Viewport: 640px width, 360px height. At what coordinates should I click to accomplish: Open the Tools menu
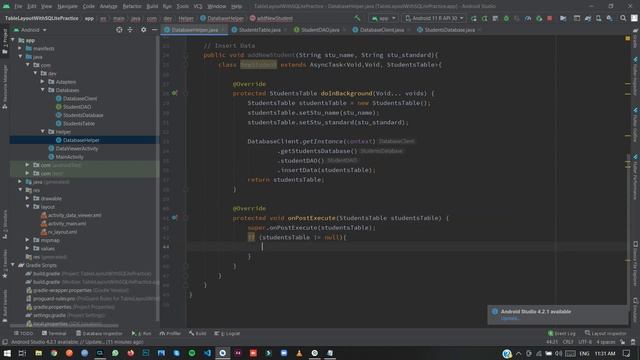click(x=182, y=6)
